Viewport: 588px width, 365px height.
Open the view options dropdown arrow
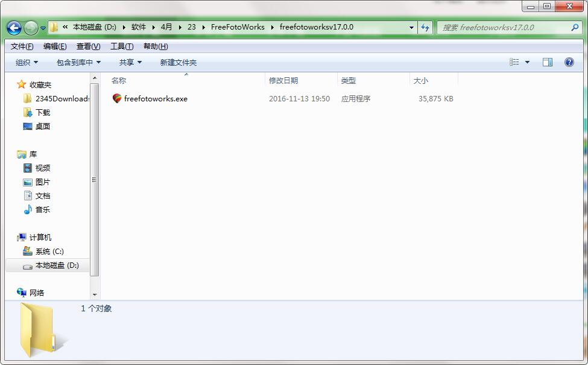527,62
